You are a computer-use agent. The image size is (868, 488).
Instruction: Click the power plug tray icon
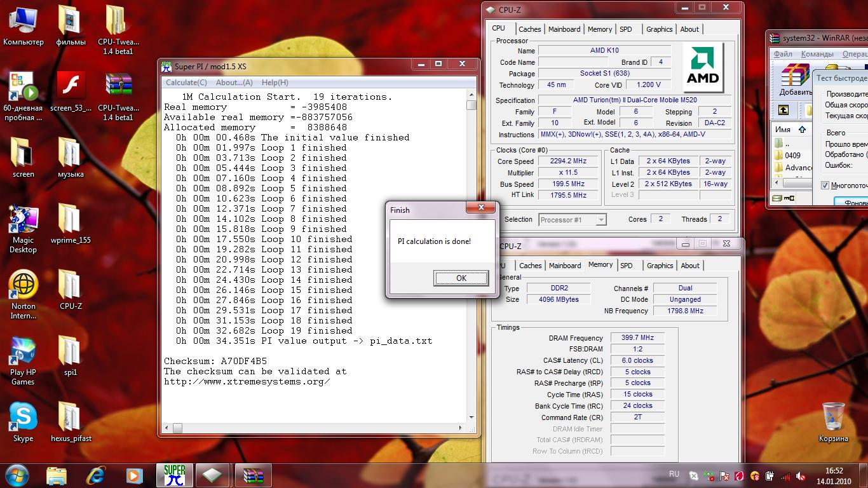[771, 476]
